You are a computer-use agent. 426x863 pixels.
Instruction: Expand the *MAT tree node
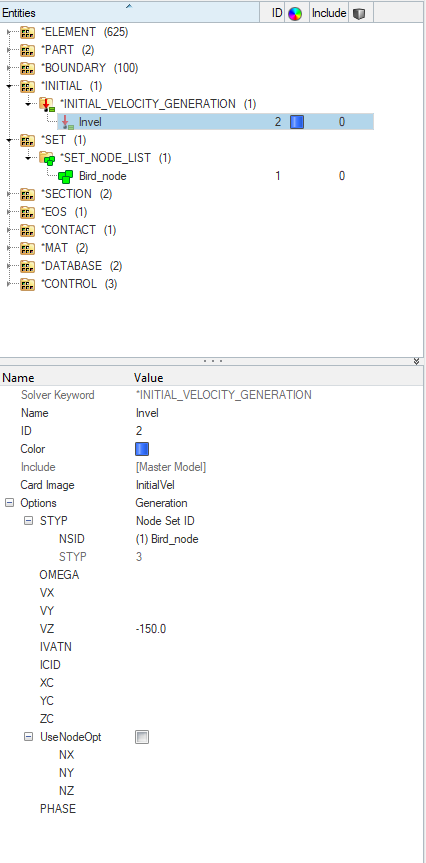(x=9, y=248)
